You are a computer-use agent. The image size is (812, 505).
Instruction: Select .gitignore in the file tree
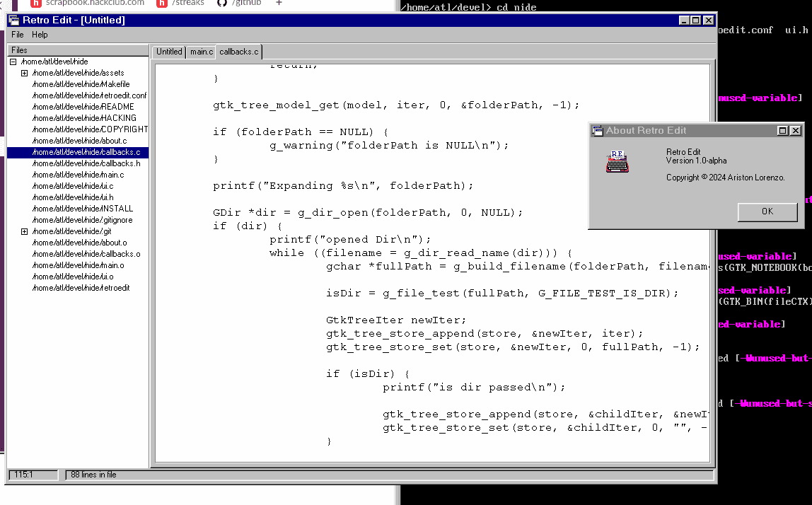(x=82, y=220)
